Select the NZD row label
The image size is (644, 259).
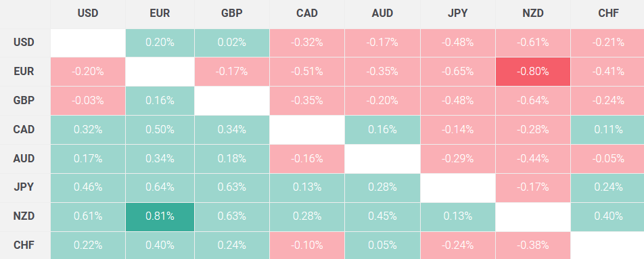click(25, 216)
